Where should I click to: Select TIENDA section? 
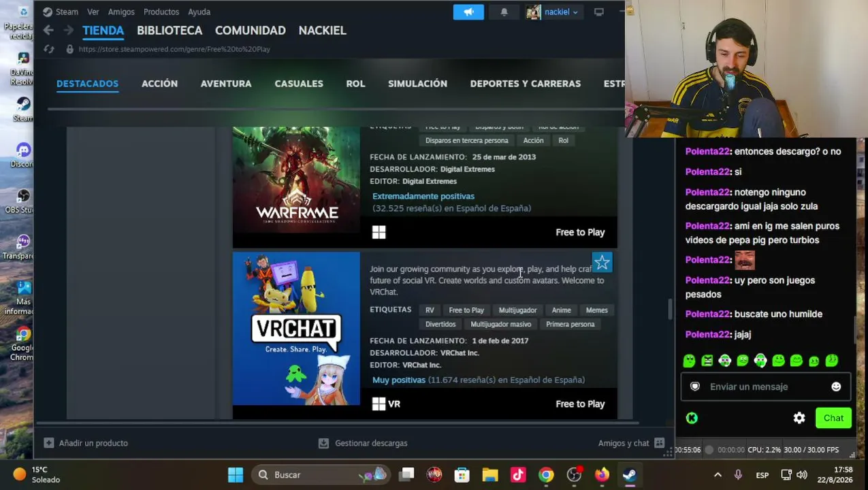[103, 30]
